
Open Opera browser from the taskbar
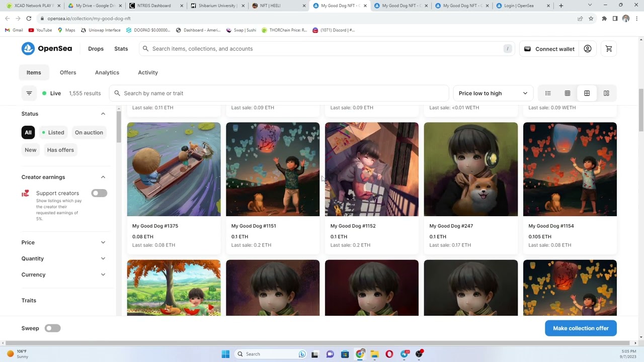coord(389,354)
